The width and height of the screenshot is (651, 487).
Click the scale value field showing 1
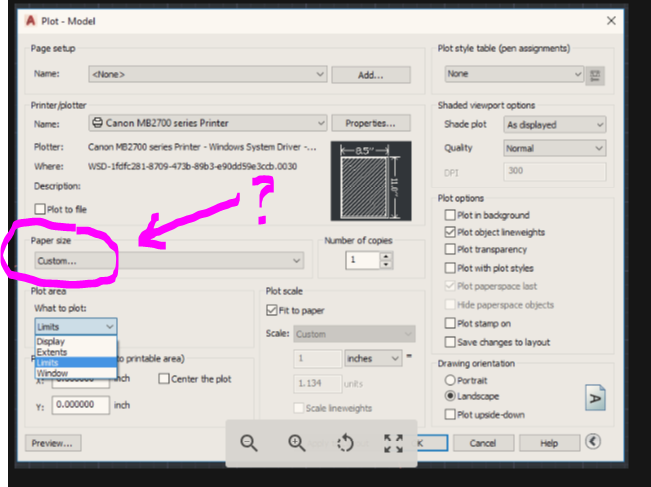coord(318,358)
